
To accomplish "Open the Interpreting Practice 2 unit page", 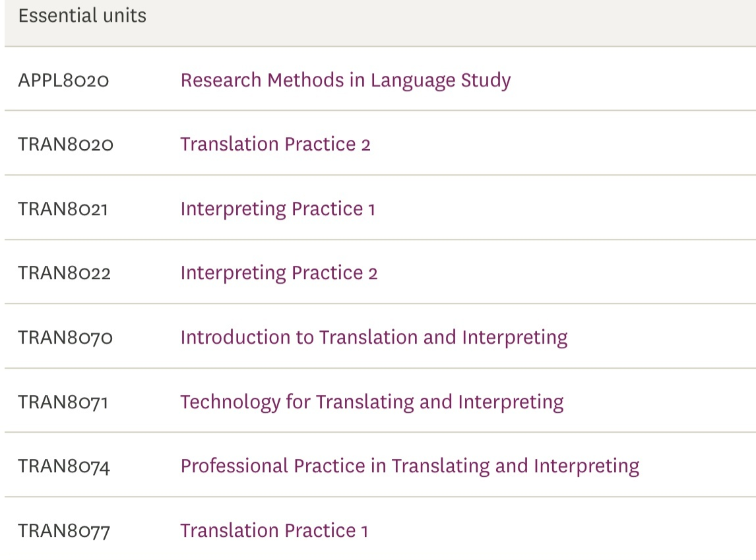I will [278, 273].
